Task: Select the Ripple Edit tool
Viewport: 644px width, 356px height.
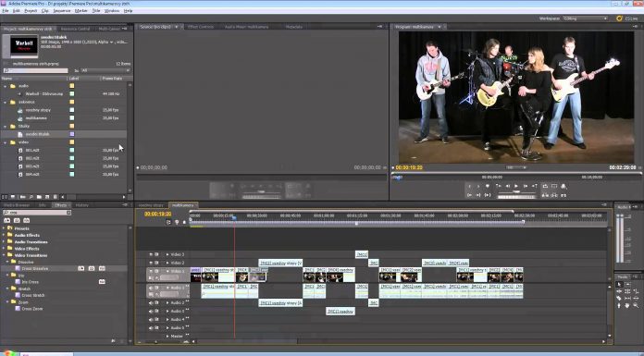Action: 619,291
